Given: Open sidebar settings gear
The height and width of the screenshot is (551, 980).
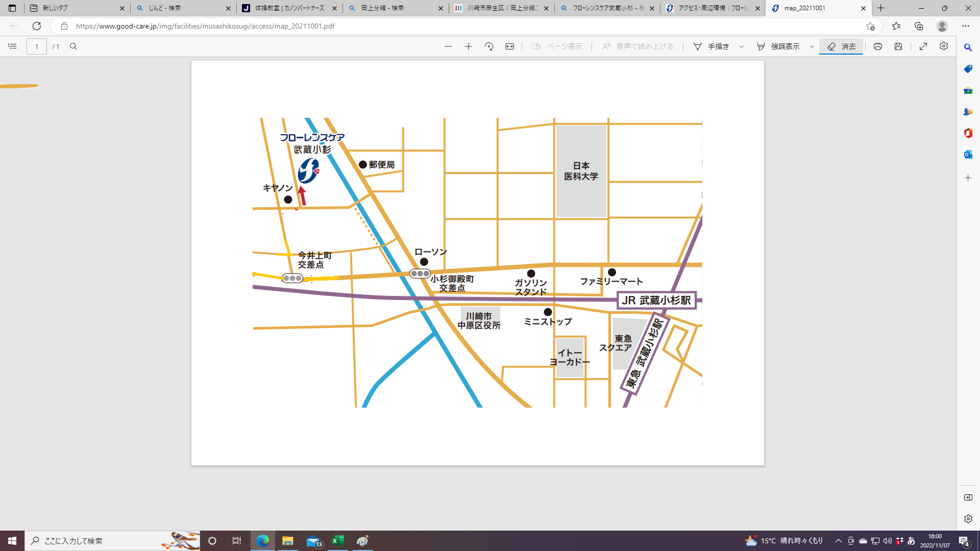Looking at the screenshot, I should [968, 519].
